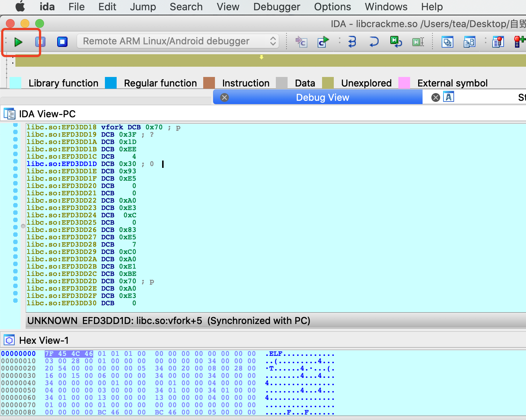Click the Step over icon
The image size is (526, 420).
(x=374, y=42)
